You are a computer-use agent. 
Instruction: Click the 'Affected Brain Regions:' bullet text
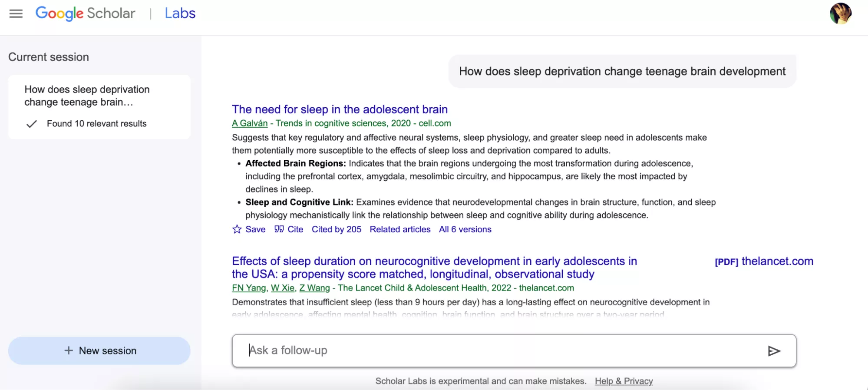click(296, 163)
